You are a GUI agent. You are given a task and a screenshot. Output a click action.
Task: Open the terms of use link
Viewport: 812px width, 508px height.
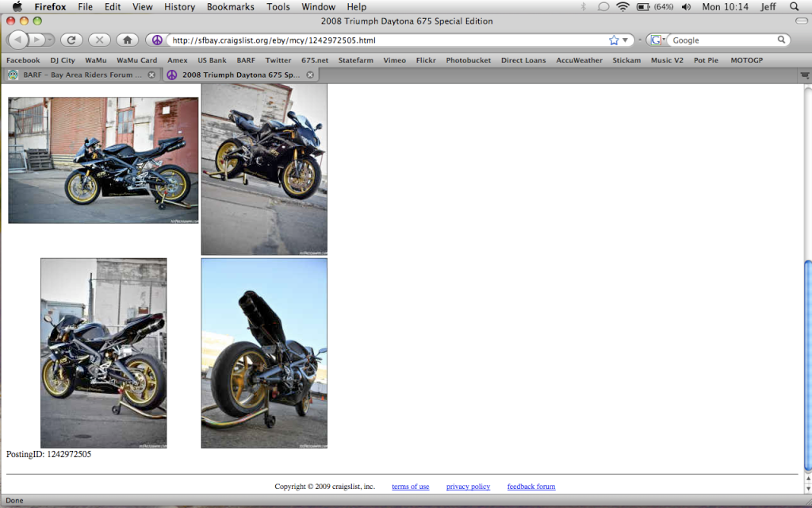pos(410,487)
